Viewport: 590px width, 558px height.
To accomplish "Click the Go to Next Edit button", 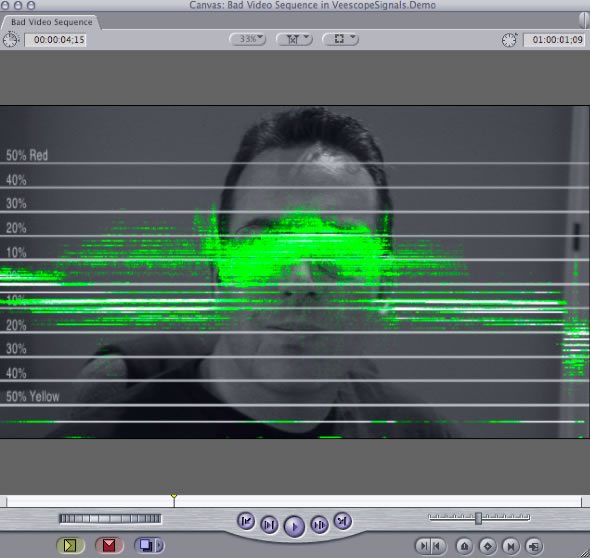I will click(342, 522).
